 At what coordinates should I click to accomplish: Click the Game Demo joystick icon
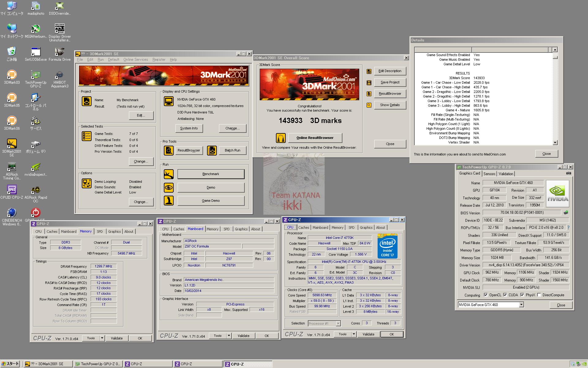coord(169,201)
